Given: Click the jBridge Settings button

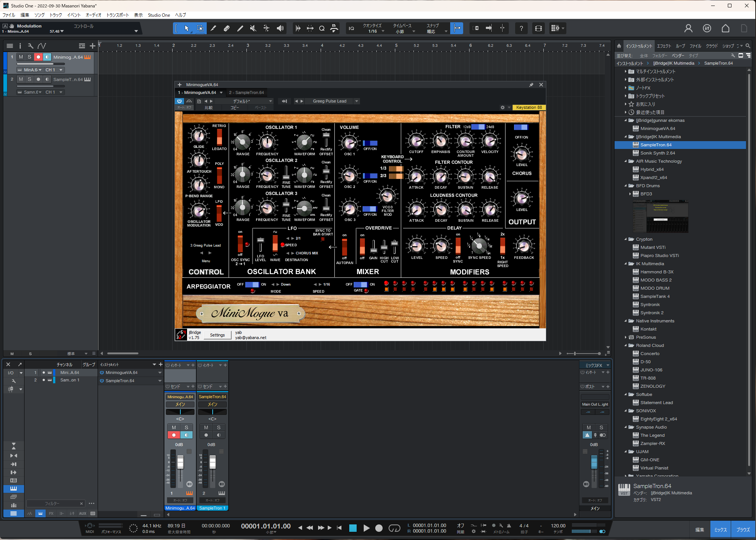Looking at the screenshot, I should point(217,335).
